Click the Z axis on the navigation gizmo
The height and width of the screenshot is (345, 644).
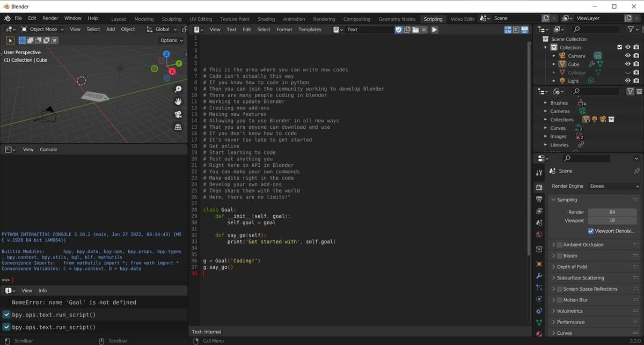pos(166,54)
